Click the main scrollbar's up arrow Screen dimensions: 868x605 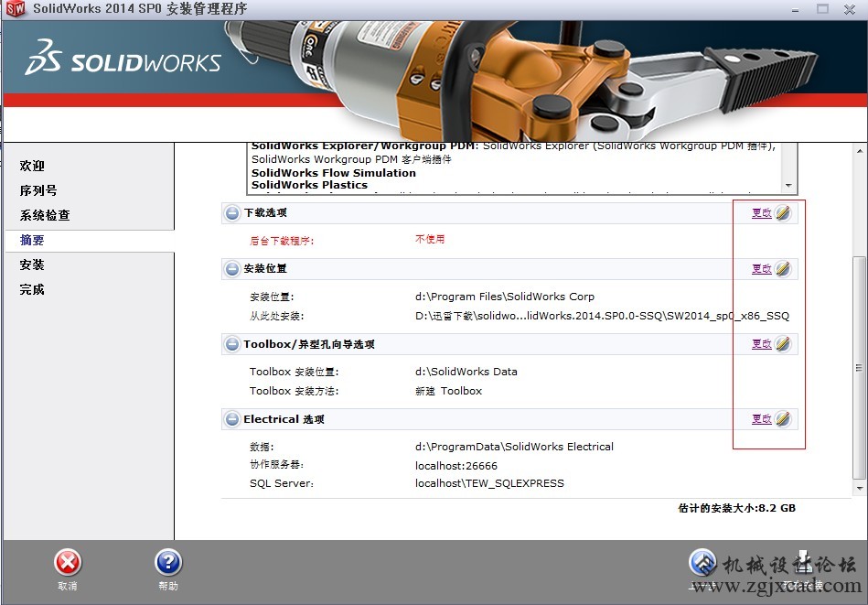(859, 151)
